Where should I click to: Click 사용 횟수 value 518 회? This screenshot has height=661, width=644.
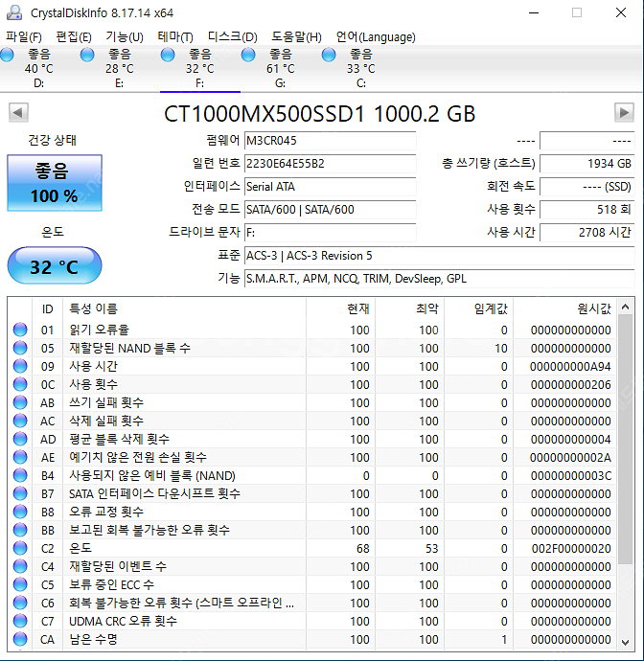click(x=587, y=210)
